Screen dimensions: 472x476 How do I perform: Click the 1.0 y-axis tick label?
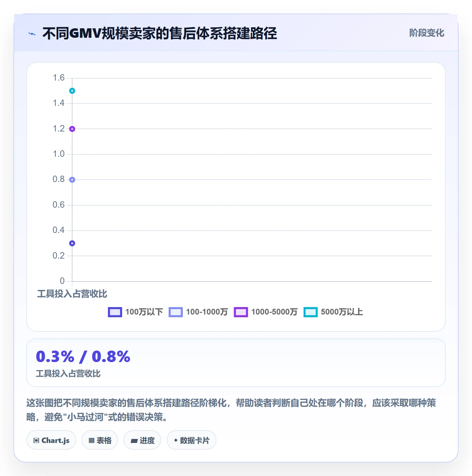tap(59, 154)
